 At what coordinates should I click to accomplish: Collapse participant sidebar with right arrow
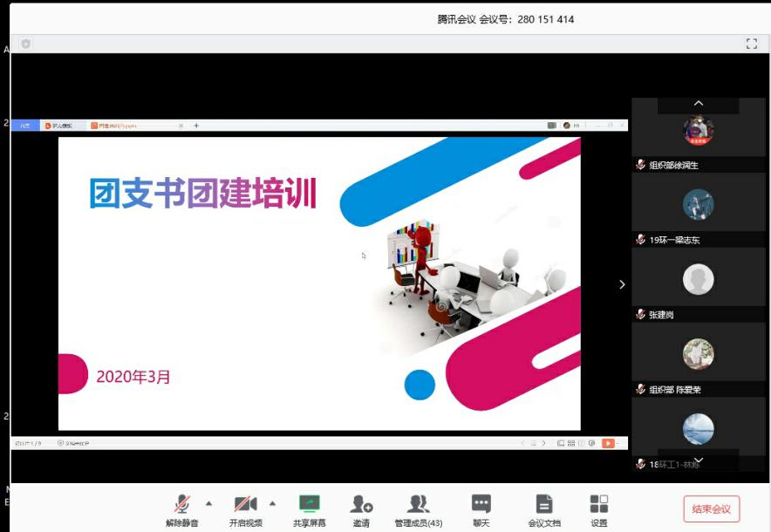click(x=622, y=284)
